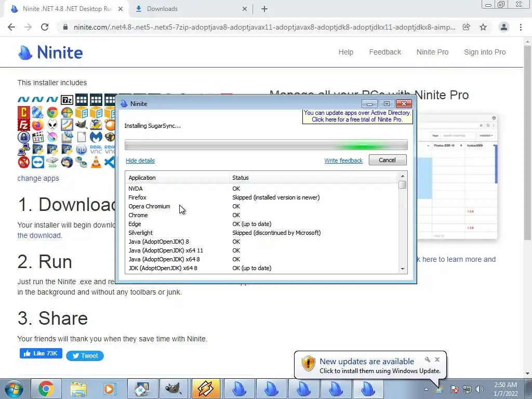The height and width of the screenshot is (399, 532).
Task: Share this page from address bar
Action: pos(467,27)
